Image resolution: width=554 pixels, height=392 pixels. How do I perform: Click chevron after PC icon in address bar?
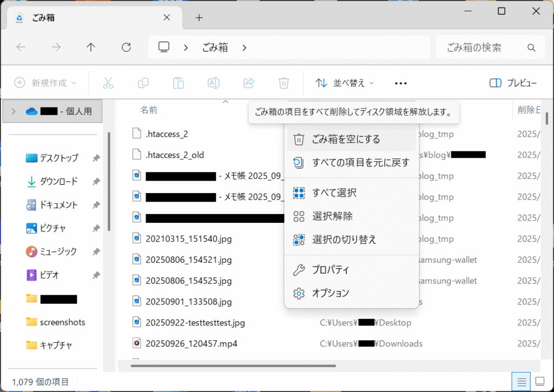click(x=186, y=48)
